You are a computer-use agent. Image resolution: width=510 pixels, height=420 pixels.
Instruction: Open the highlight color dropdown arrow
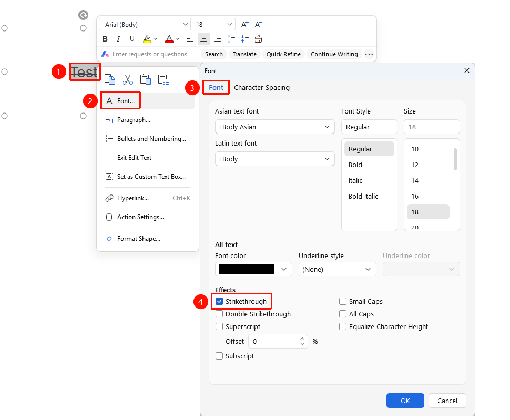click(156, 39)
